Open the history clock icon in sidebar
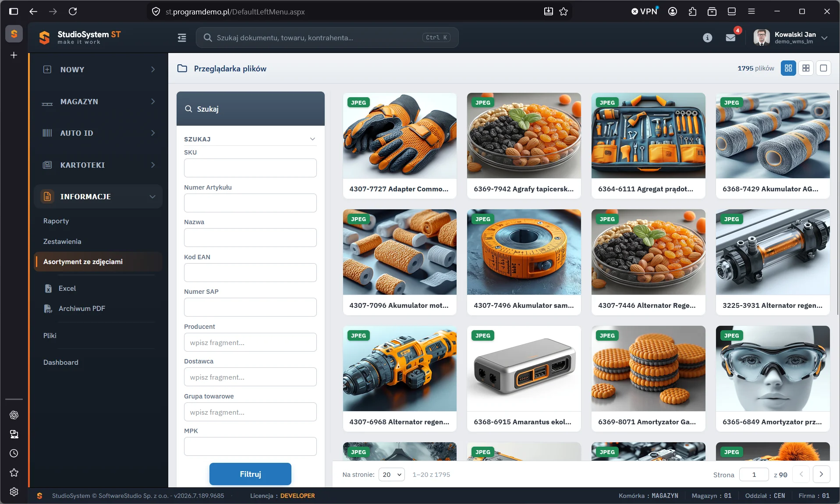This screenshot has width=840, height=504. click(x=14, y=453)
